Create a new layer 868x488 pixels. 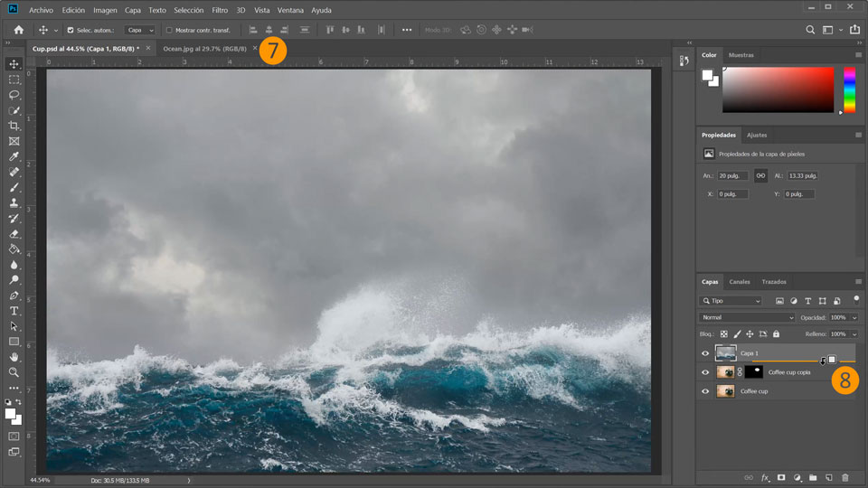pyautogui.click(x=829, y=477)
